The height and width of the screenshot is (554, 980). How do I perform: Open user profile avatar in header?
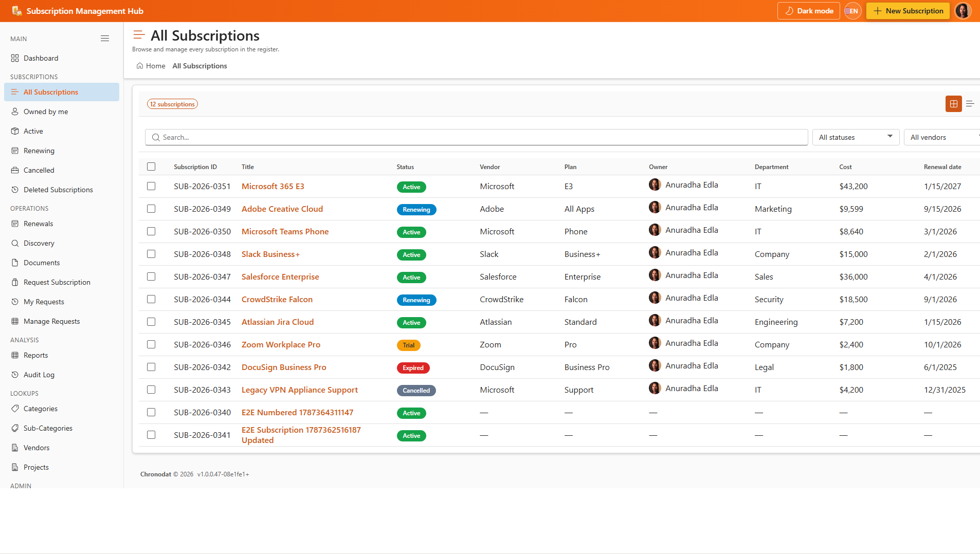[963, 11]
